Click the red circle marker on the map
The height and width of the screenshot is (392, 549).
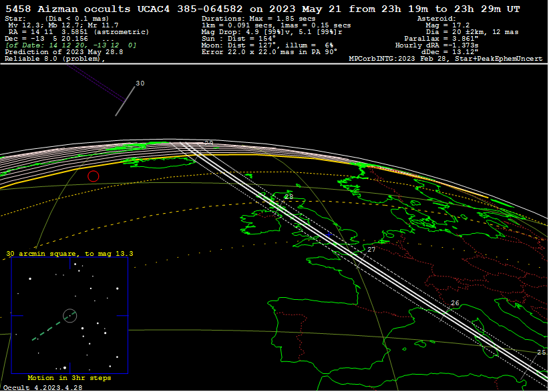pos(94,176)
